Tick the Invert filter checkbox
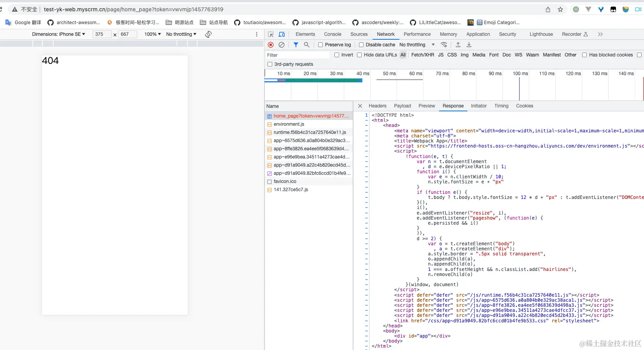This screenshot has width=644, height=350. [x=337, y=55]
